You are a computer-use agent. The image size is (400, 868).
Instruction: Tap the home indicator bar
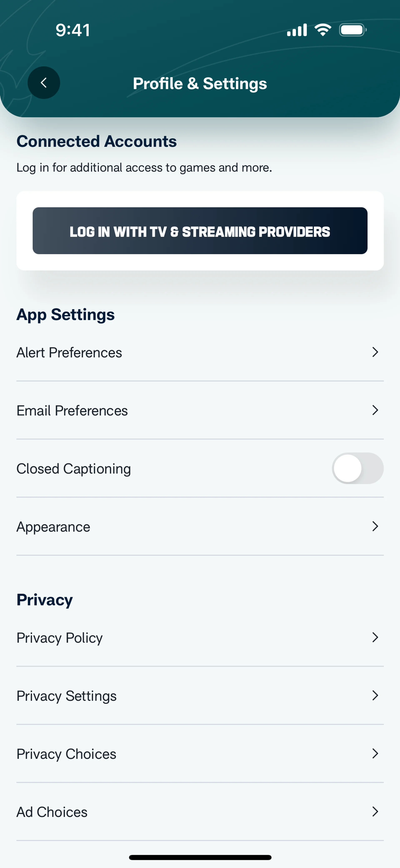[x=200, y=857]
